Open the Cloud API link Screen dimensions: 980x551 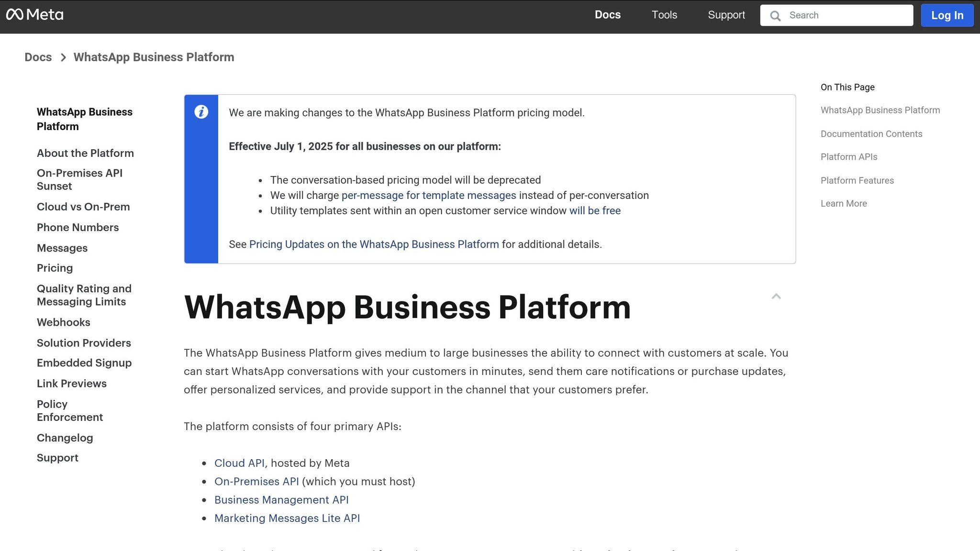(239, 463)
